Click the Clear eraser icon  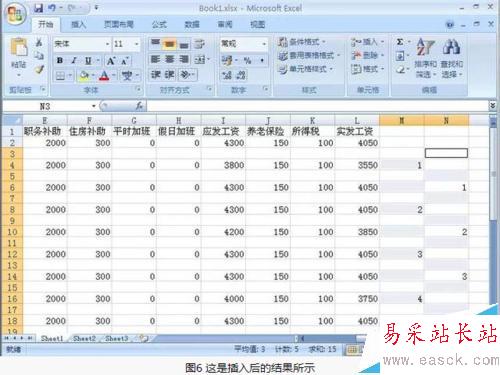tap(400, 70)
